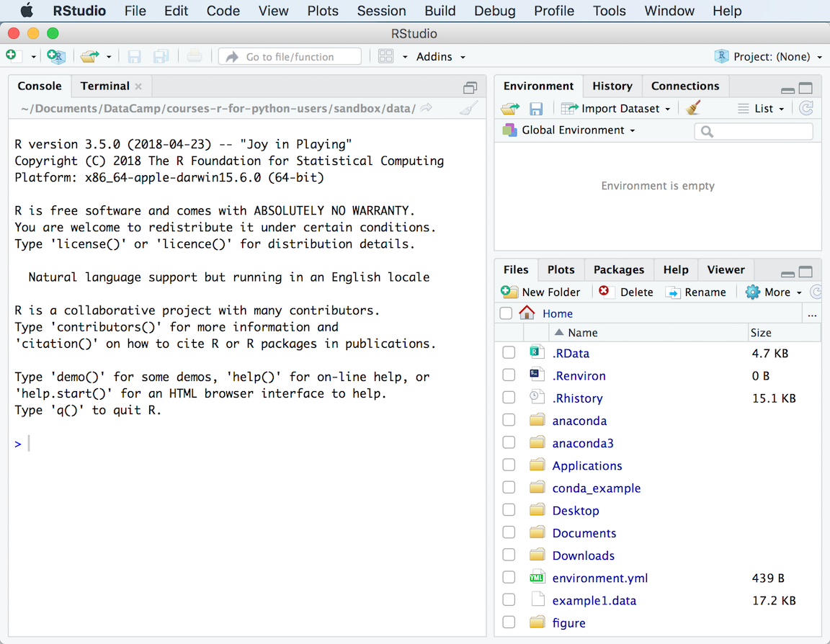The height and width of the screenshot is (644, 830).
Task: Click the Go to file/function field
Action: coord(290,57)
